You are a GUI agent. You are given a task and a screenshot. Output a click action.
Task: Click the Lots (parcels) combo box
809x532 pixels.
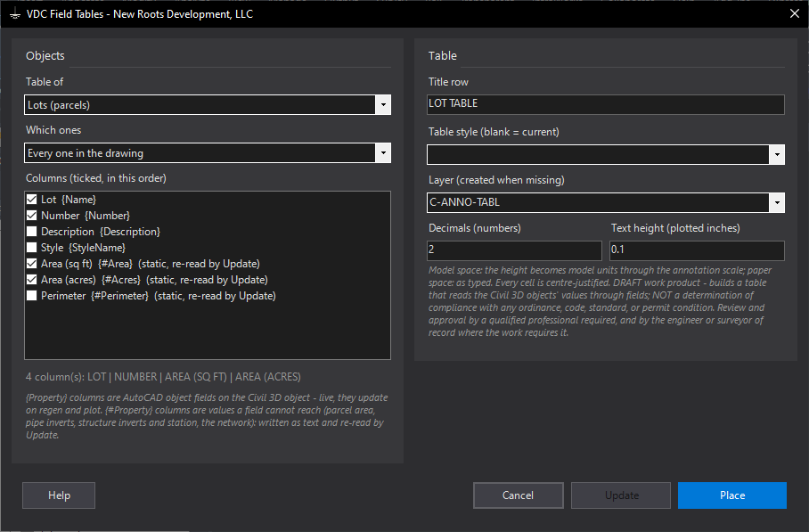(208, 105)
